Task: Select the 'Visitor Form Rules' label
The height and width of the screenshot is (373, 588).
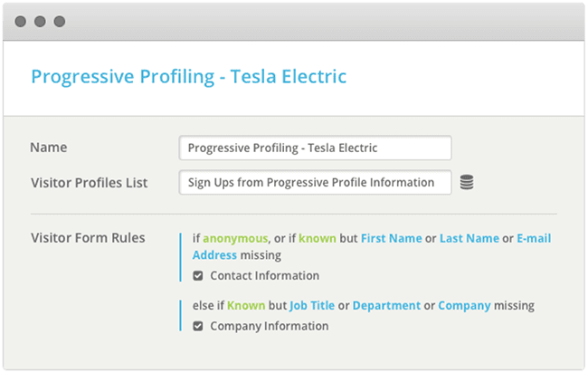Action: [x=88, y=238]
